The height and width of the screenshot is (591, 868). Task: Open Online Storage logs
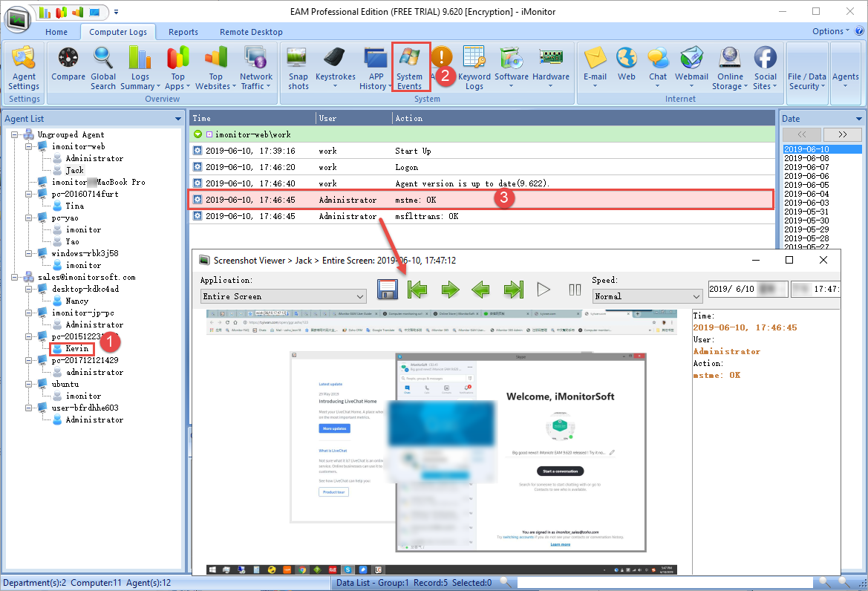pyautogui.click(x=730, y=68)
